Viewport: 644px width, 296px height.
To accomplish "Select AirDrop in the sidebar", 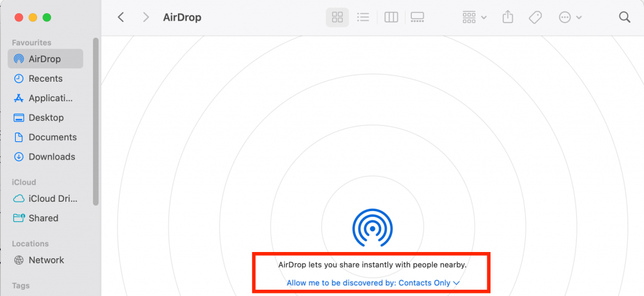I will 45,58.
